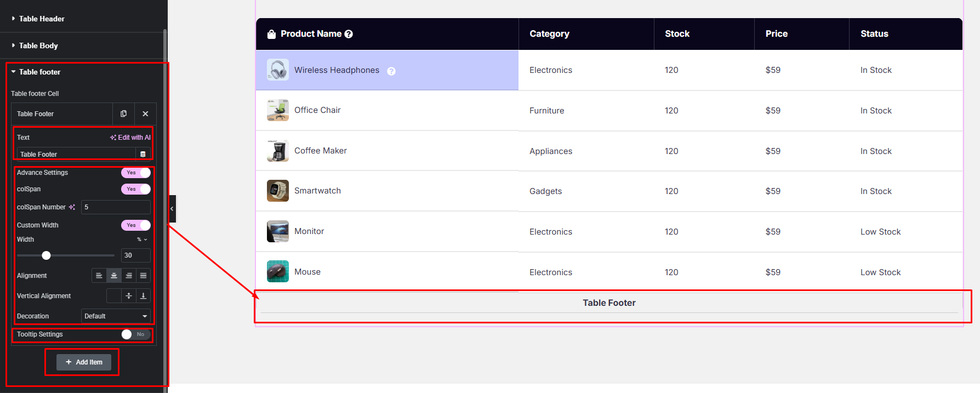Remove the Table Footer item
980x393 pixels.
click(x=145, y=113)
